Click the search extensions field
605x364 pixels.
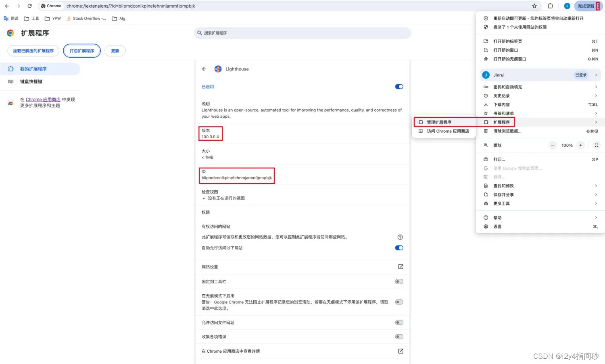(x=302, y=33)
